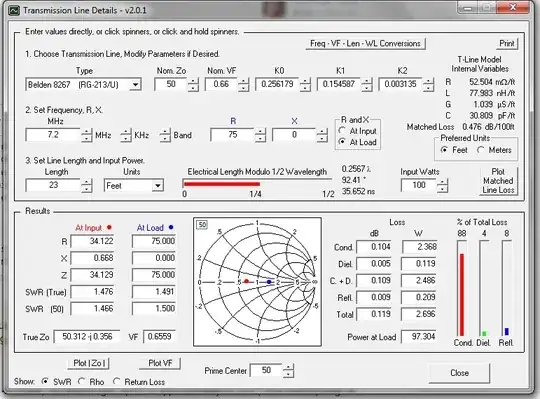Screen dimensions: 540x399
Task: Expand the length Units dropdown
Action: (x=157, y=186)
